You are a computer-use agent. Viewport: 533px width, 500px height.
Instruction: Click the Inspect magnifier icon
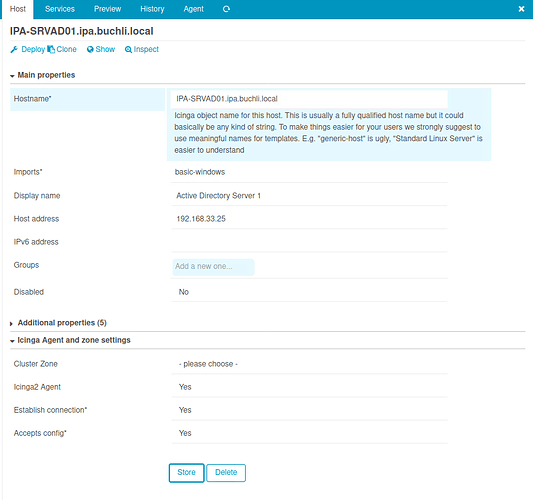pos(128,50)
